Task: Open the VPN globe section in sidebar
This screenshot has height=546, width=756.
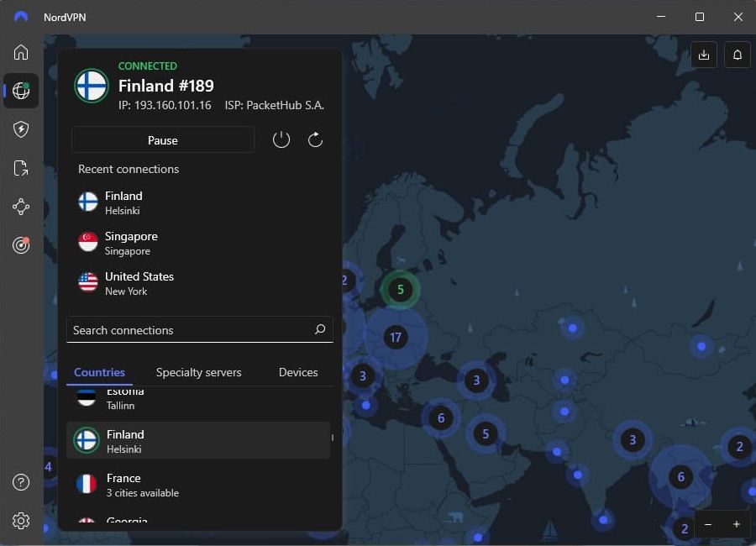Action: [x=21, y=90]
